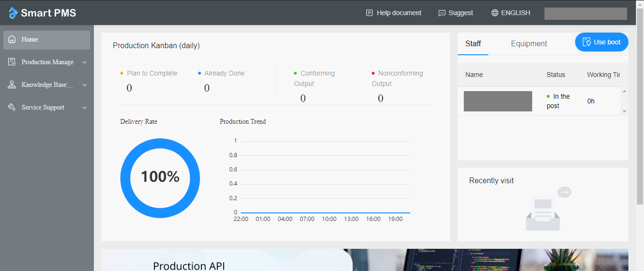
Task: Click the Production Manage sidebar icon
Action: [x=12, y=62]
